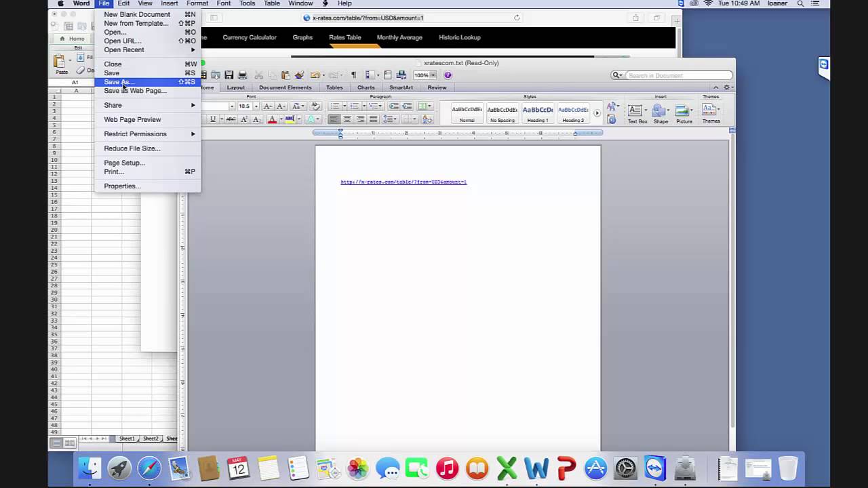Click Historic Lookup link in Safari page

[x=460, y=37]
